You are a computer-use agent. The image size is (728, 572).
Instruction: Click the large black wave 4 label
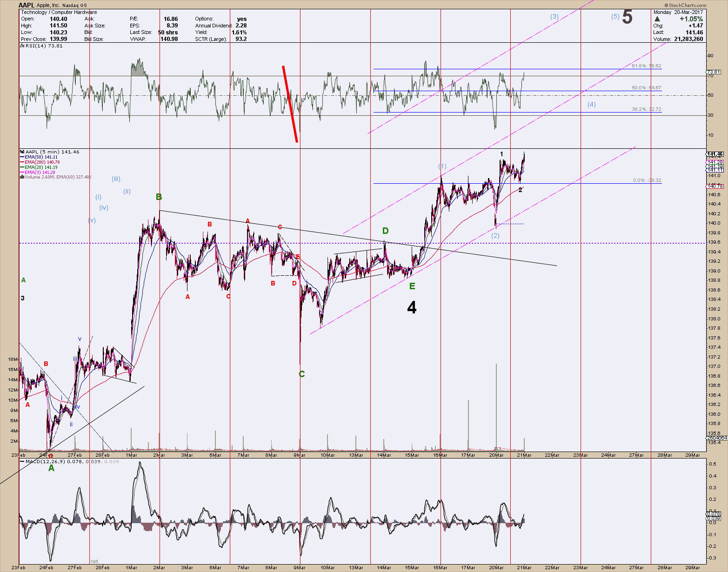tap(412, 307)
